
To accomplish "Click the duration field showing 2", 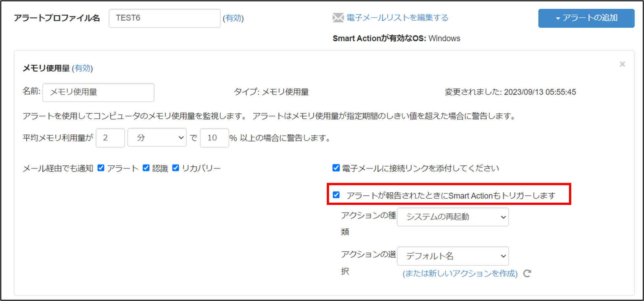I will [110, 138].
